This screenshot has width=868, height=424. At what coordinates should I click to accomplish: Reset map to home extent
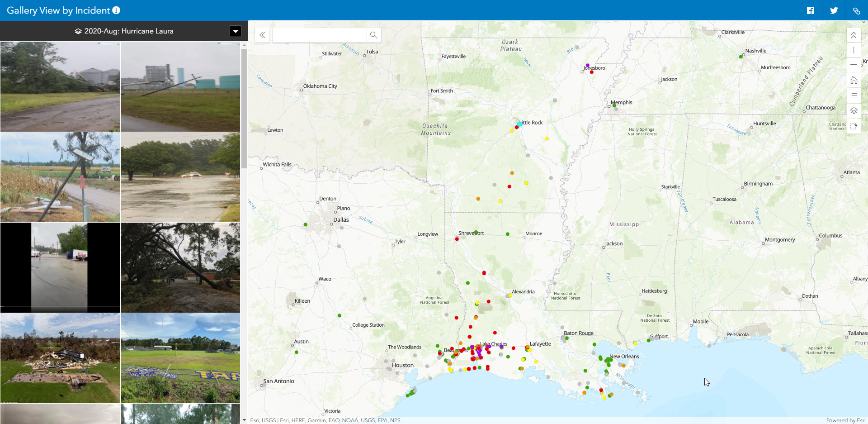click(x=854, y=80)
